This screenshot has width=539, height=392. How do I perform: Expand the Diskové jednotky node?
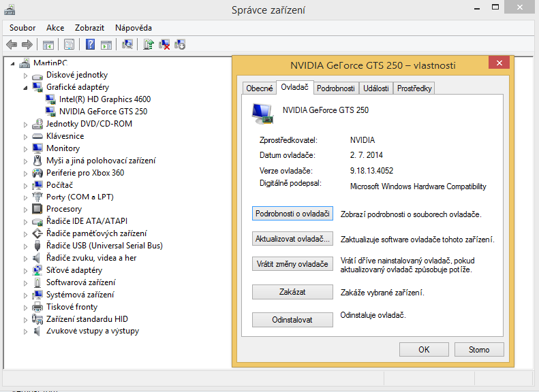point(26,76)
